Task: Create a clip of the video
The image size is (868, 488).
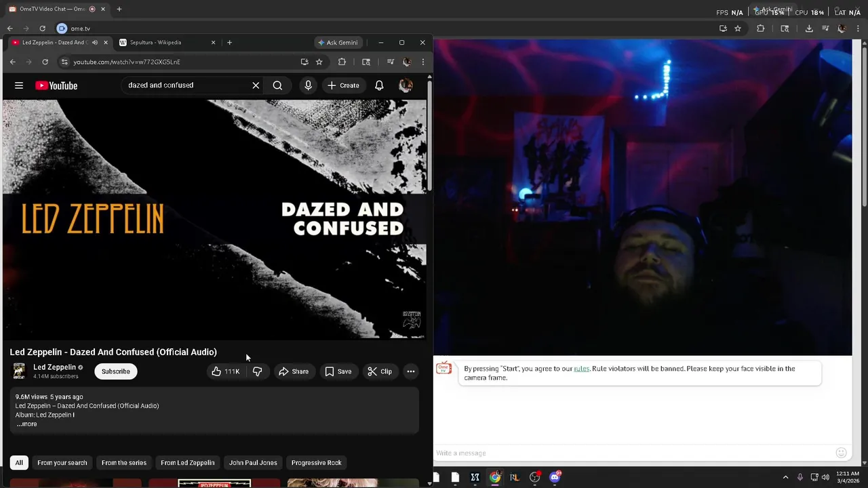Action: [380, 371]
